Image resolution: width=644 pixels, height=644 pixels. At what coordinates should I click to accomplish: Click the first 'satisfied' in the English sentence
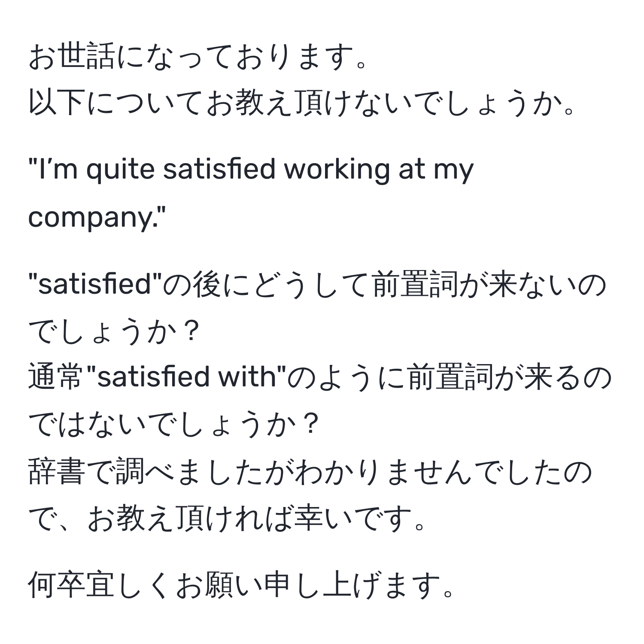(x=219, y=170)
